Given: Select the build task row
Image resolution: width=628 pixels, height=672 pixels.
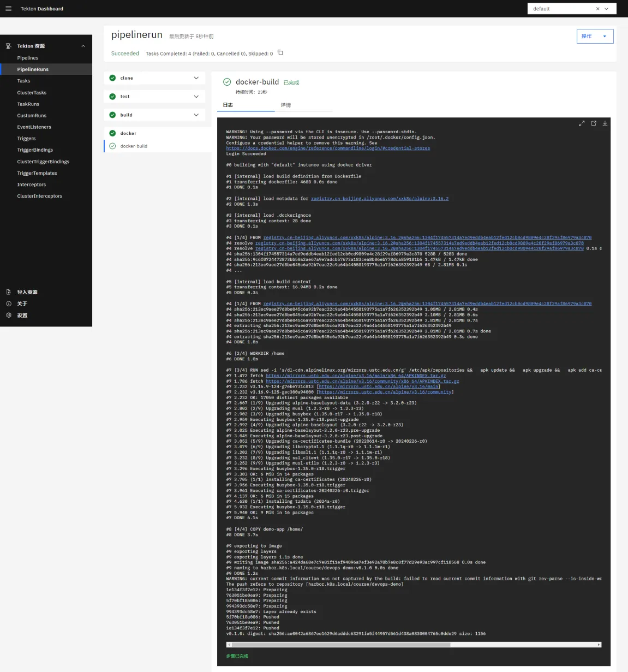Looking at the screenshot, I should (154, 115).
